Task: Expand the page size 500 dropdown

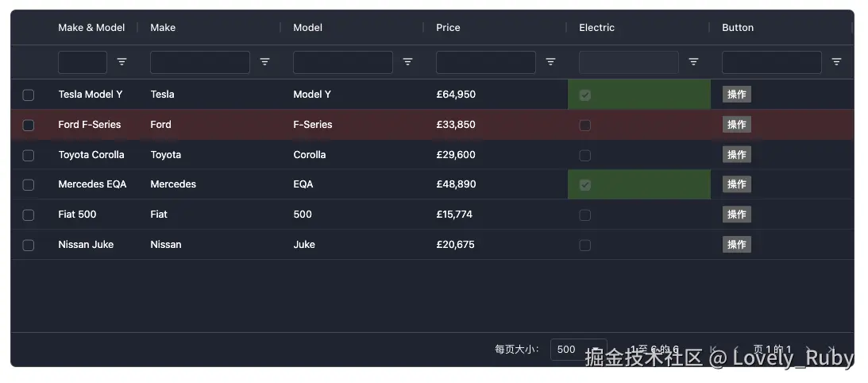Action: tap(577, 350)
